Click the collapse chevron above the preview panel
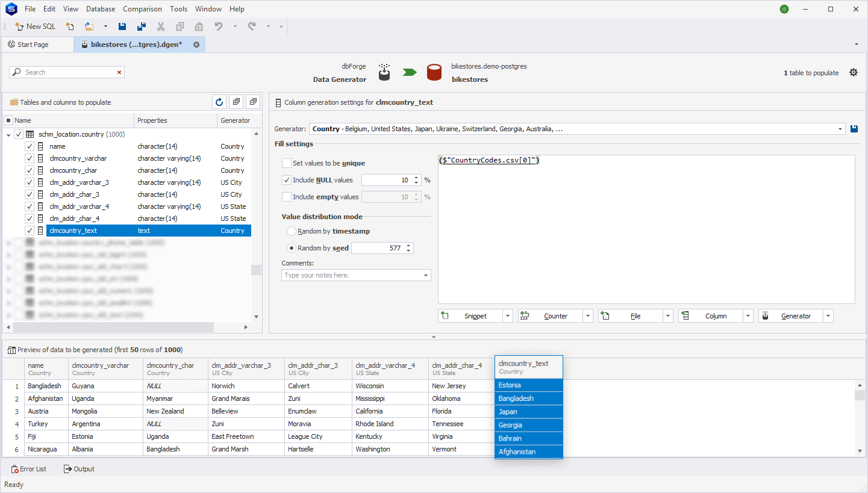This screenshot has height=493, width=868. (x=434, y=337)
